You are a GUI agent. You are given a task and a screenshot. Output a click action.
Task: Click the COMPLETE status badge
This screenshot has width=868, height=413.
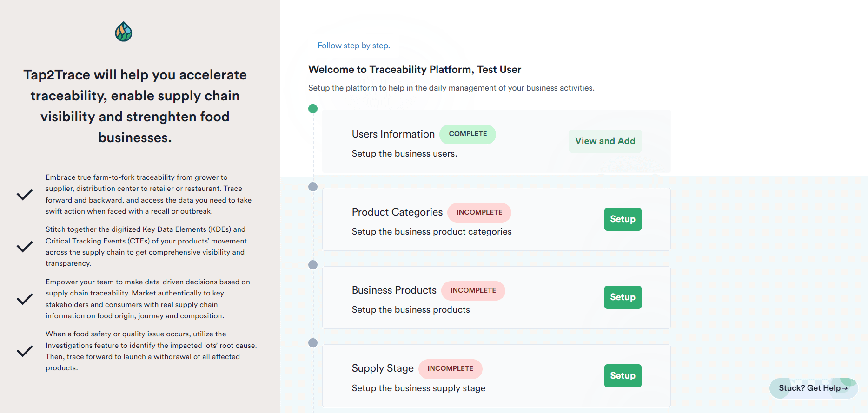pos(468,134)
